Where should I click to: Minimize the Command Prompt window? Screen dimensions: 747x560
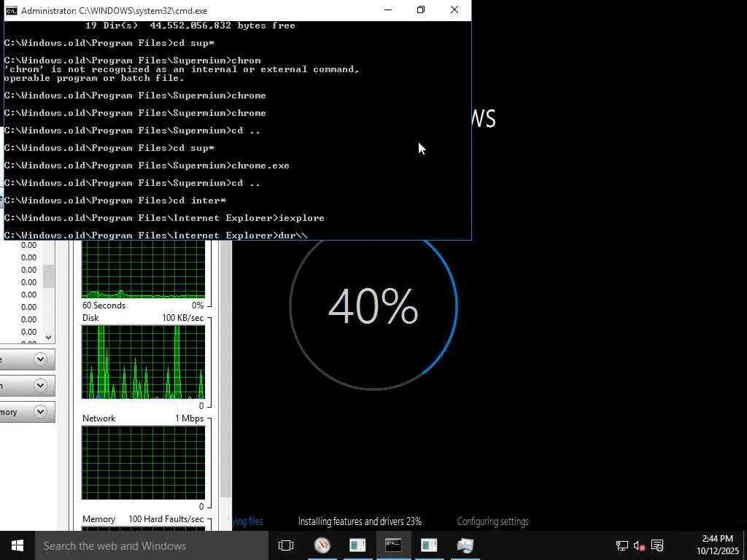388,10
